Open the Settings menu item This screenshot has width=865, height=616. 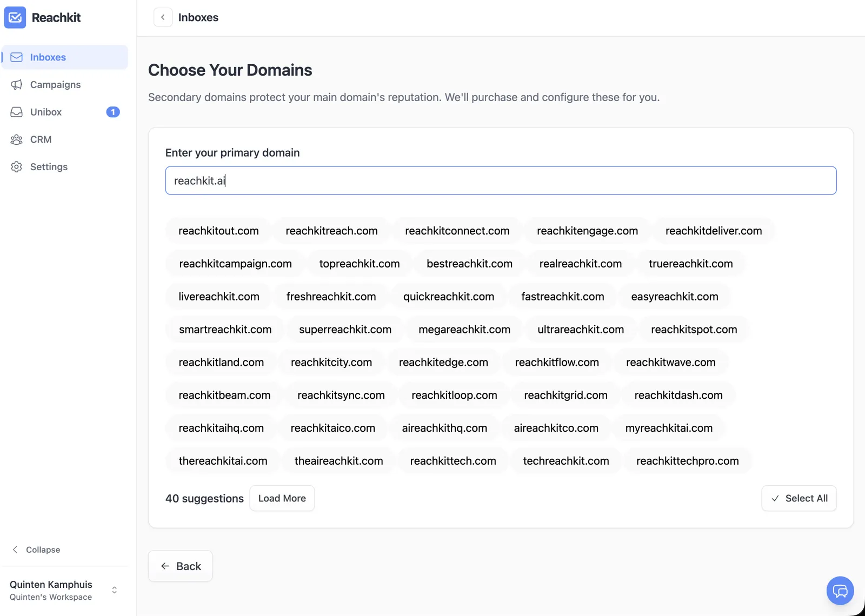click(65, 167)
